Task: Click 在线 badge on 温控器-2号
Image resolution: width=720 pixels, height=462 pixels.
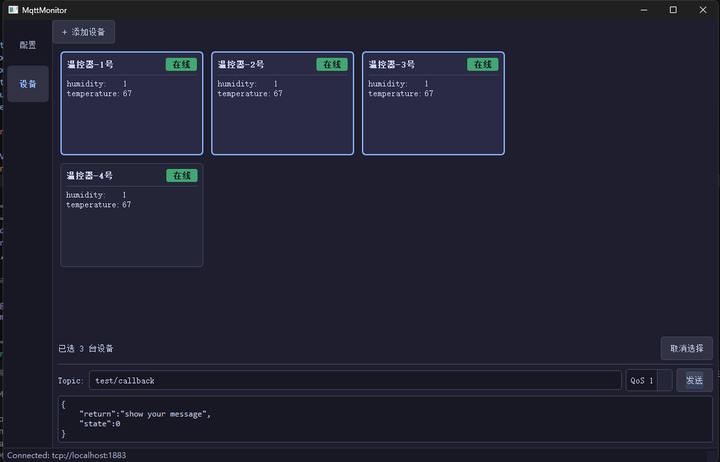Action: pyautogui.click(x=332, y=64)
